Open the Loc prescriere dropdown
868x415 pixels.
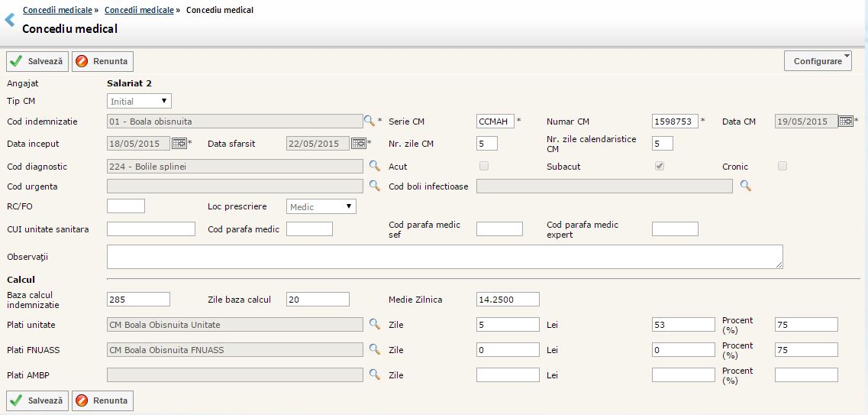tap(321, 206)
